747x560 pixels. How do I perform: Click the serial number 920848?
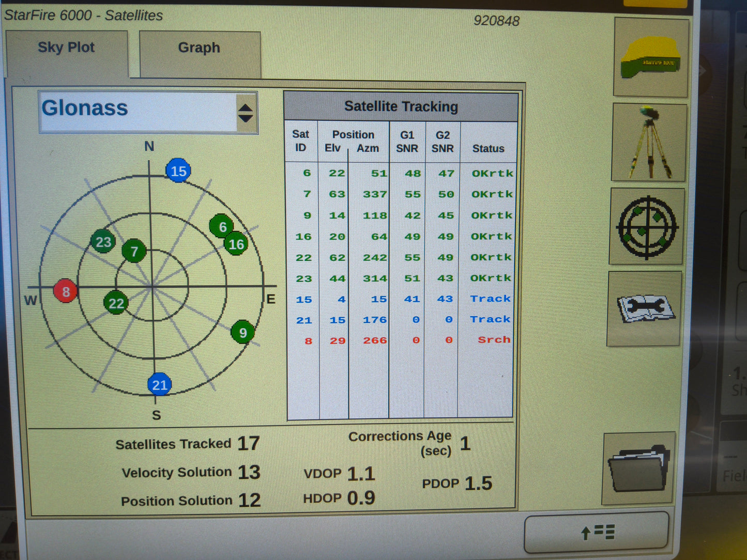point(496,21)
